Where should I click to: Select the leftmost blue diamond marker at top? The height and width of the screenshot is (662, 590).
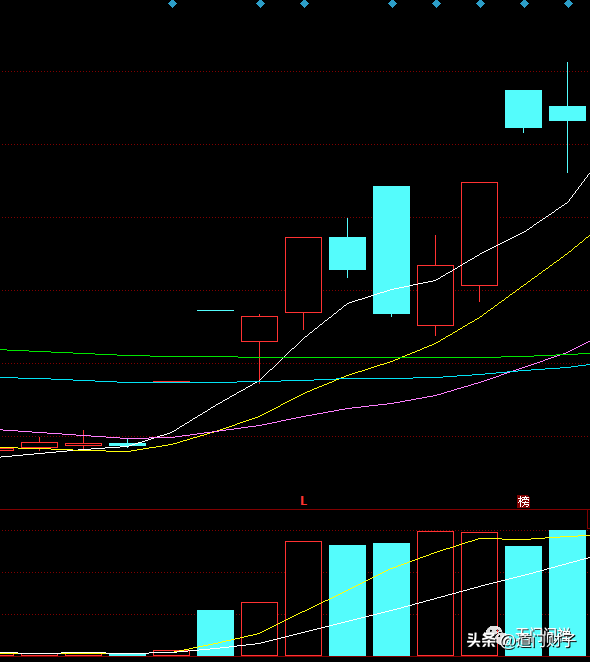click(x=172, y=4)
